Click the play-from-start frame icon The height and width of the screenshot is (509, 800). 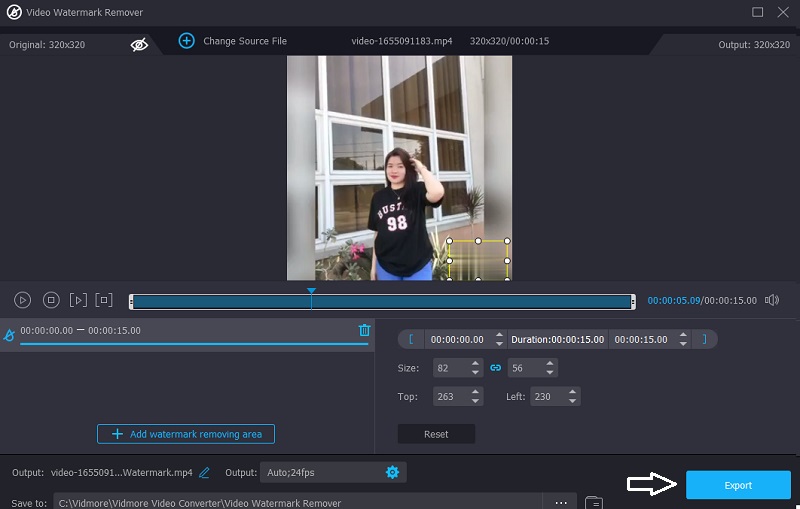coord(78,300)
